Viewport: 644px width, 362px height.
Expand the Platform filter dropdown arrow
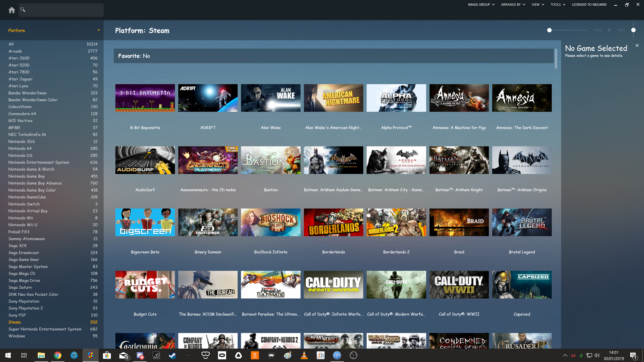[98, 30]
